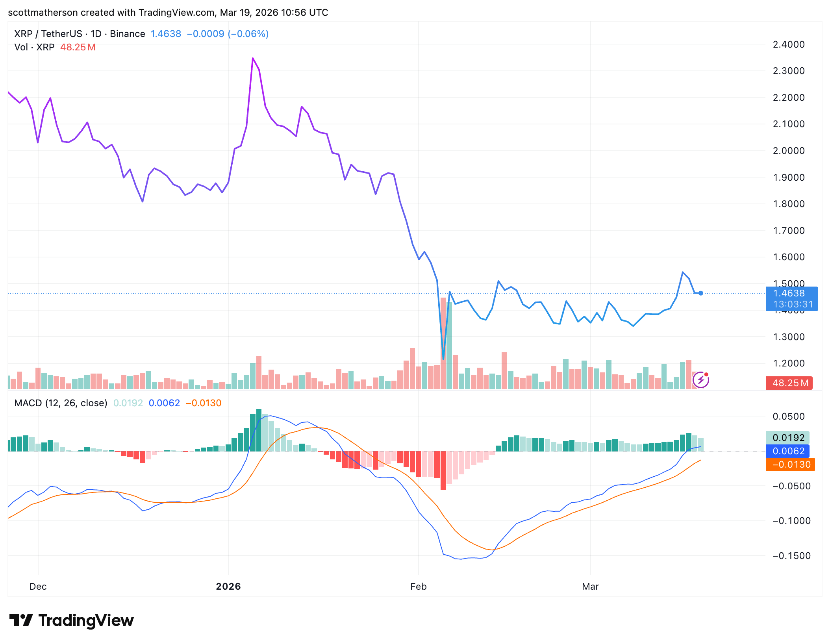Click the blue 0.0062 MACD axis tag

[x=788, y=451]
